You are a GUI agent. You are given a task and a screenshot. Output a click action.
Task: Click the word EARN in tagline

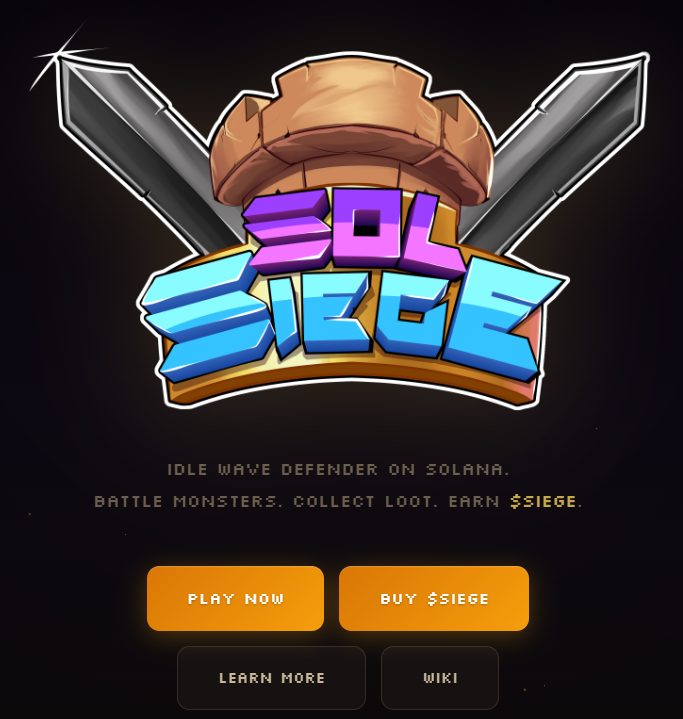pyautogui.click(x=474, y=501)
